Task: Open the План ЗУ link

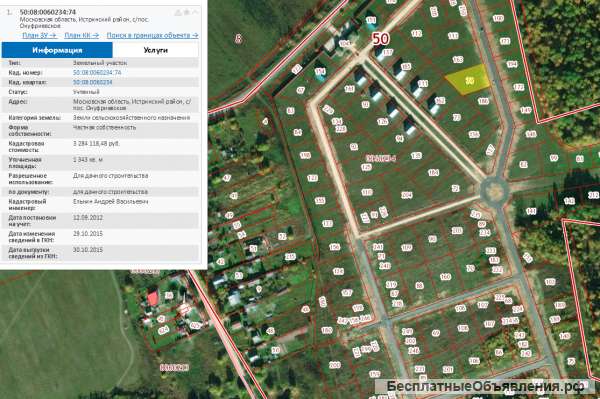Action: (x=40, y=35)
